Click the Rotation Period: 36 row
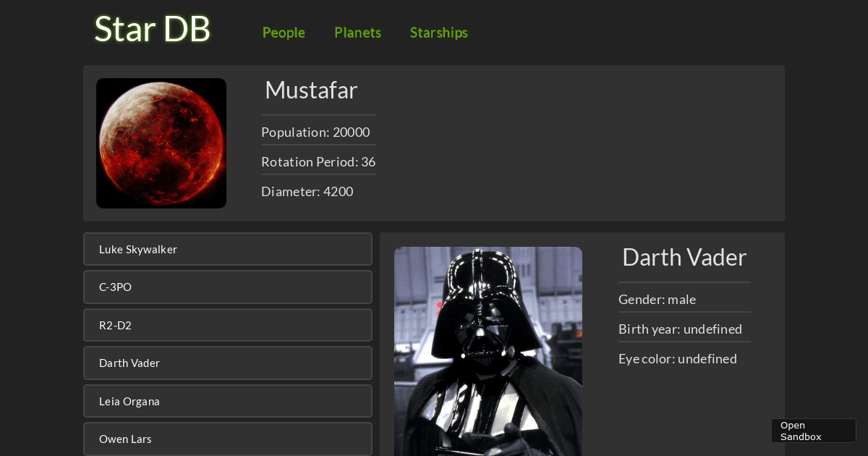868x456 pixels. [318, 161]
